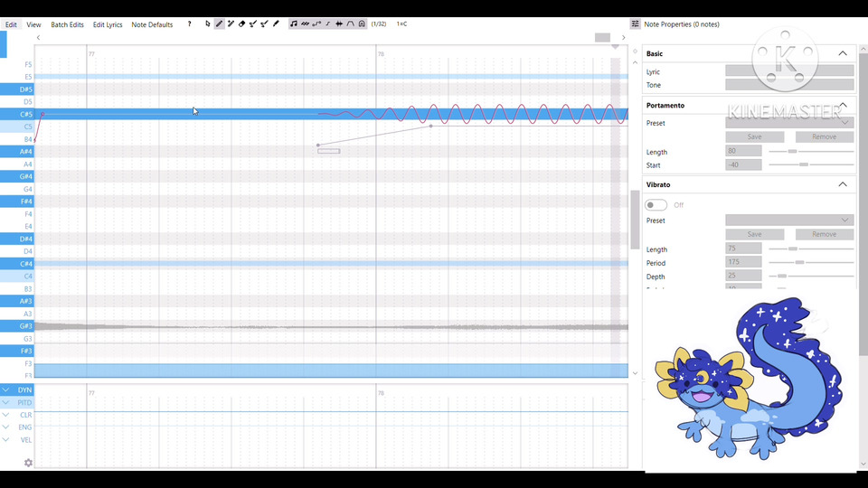Click the Note Properties panel icon
This screenshot has height=488, width=868.
[x=635, y=23]
